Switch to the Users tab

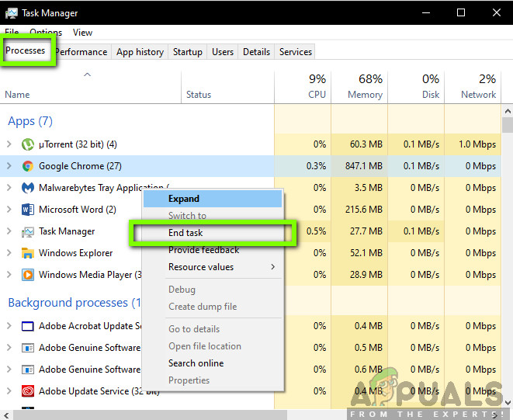coord(223,52)
